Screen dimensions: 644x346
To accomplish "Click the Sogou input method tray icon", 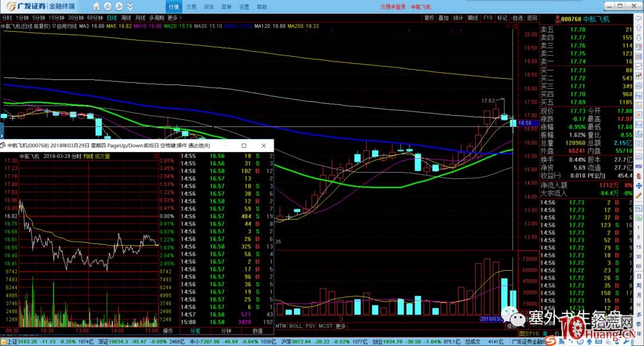I will coord(551,341).
